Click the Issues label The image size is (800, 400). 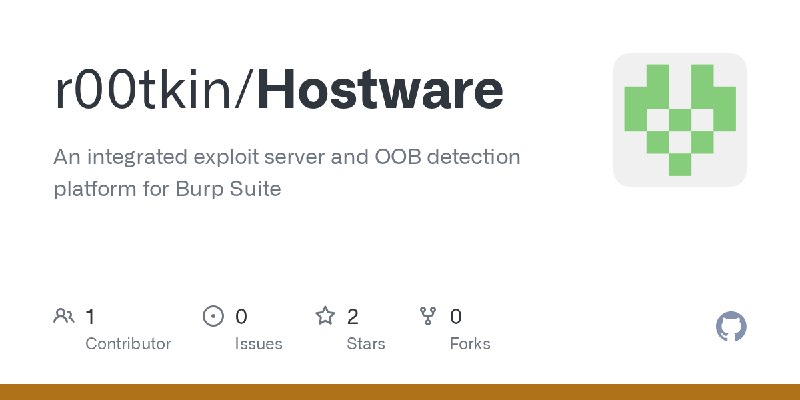[259, 344]
